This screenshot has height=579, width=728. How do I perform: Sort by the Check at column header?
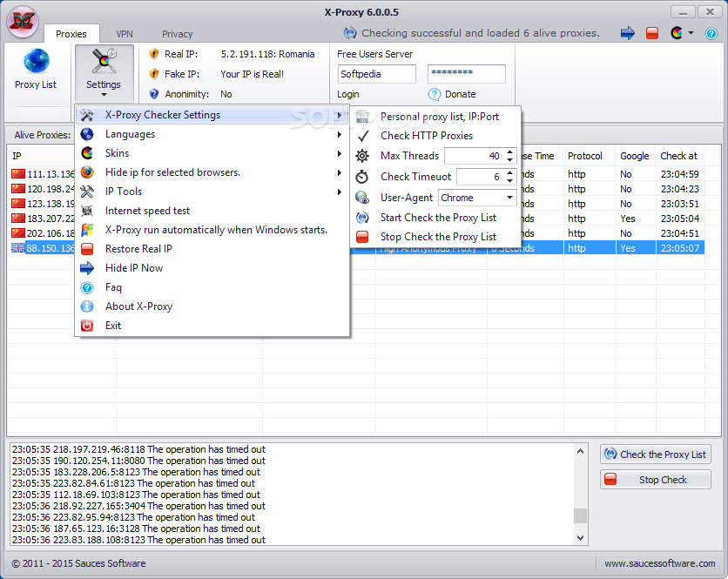(680, 156)
